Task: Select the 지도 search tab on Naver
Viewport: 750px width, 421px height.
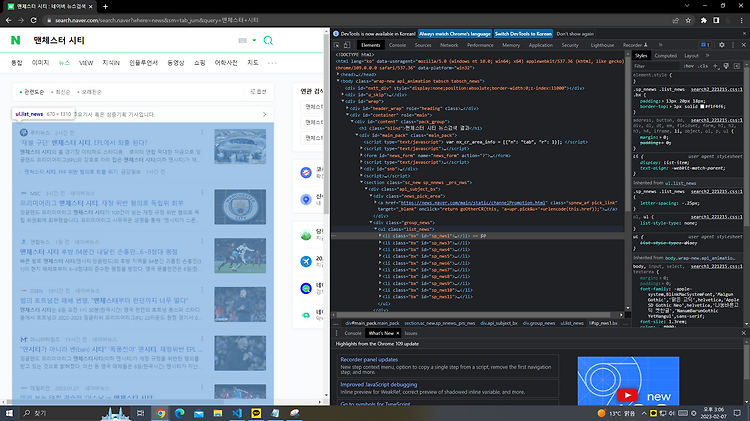Action: (253, 63)
